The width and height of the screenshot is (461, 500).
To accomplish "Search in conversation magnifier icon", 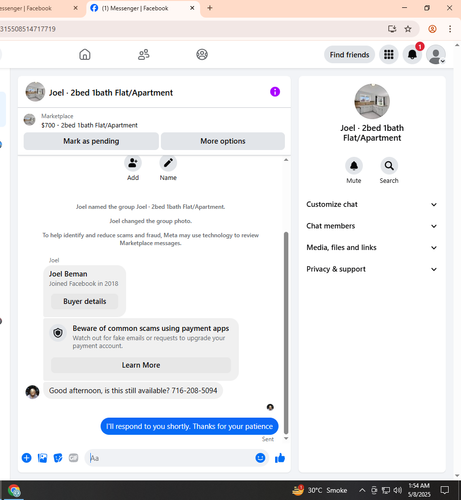I will click(x=389, y=166).
